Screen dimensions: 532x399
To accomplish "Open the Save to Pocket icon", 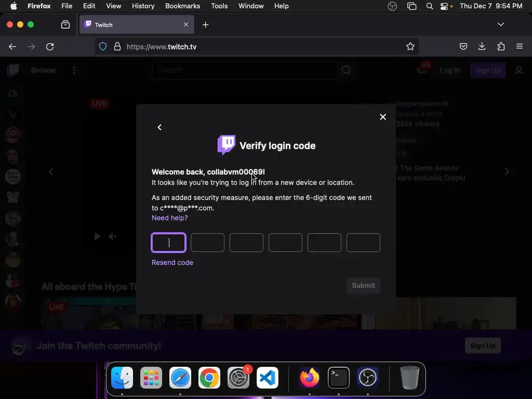I will 463,46.
